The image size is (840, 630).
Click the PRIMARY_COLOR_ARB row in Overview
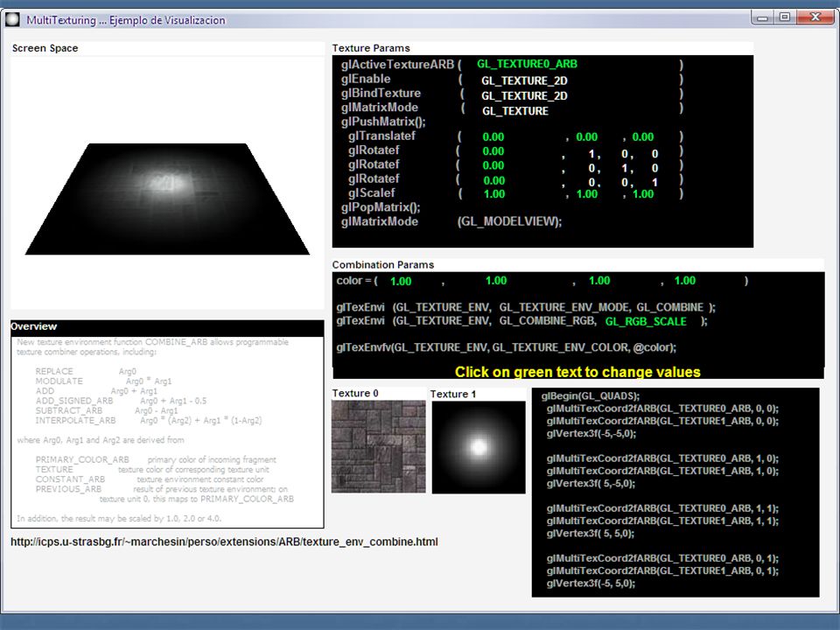156,459
